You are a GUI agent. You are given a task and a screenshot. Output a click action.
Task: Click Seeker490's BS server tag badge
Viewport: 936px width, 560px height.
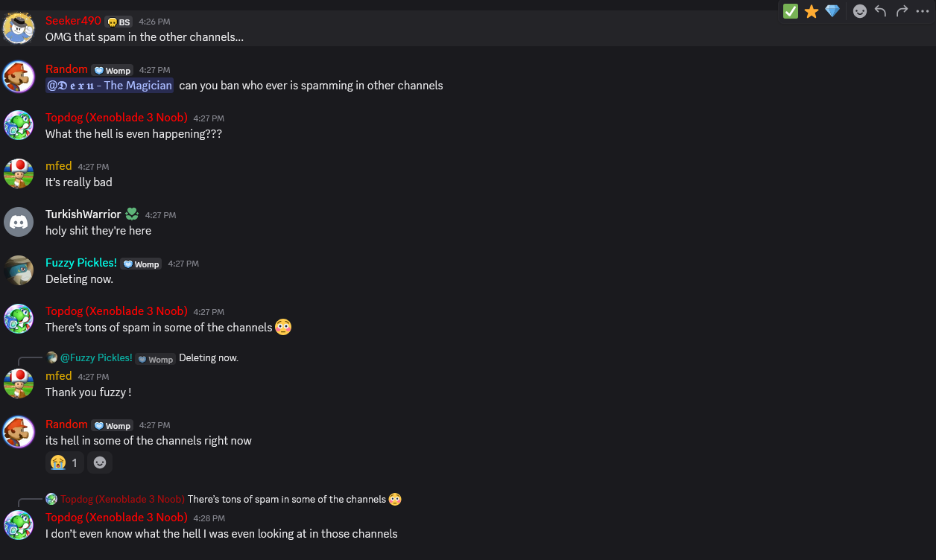click(118, 22)
